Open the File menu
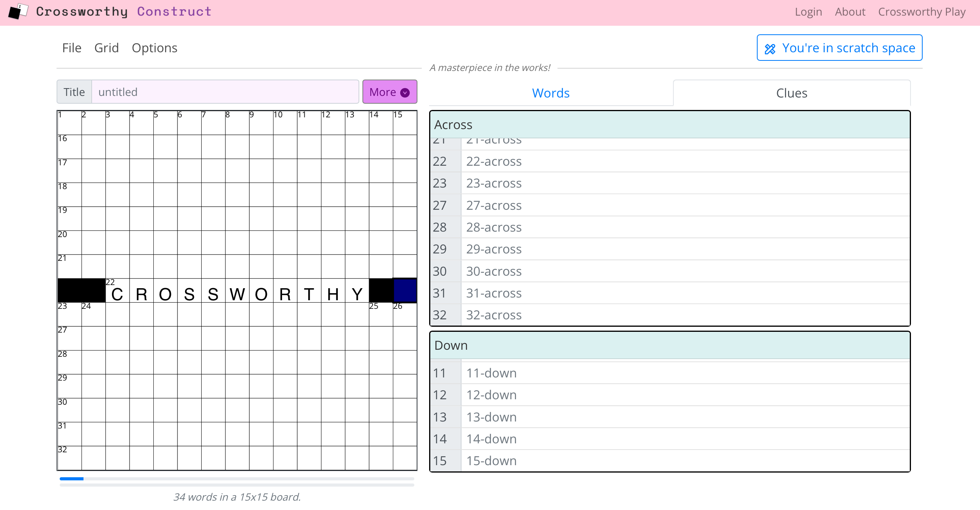This screenshot has width=980, height=510. click(72, 48)
